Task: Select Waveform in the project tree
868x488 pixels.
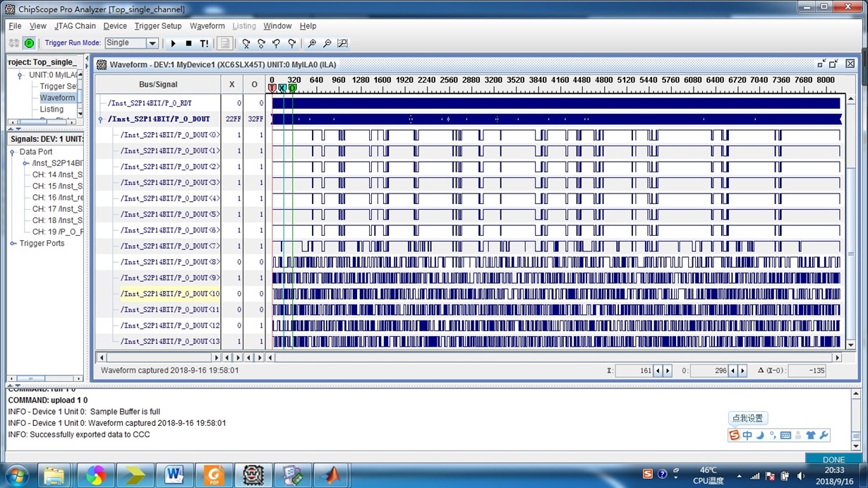Action: 57,97
